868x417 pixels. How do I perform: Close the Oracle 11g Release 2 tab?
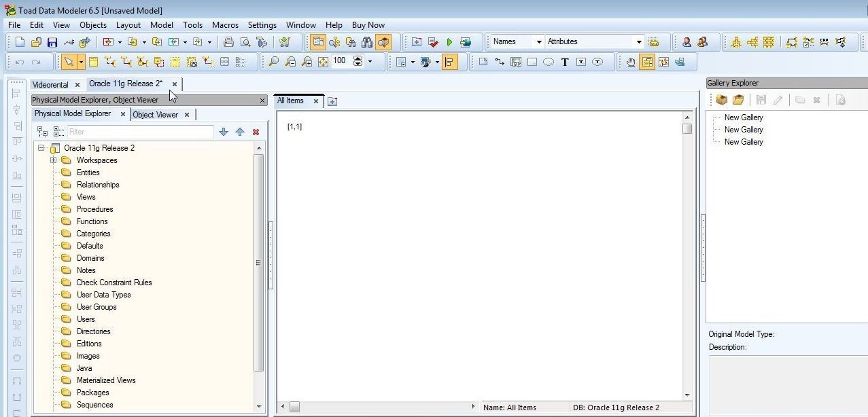click(x=175, y=84)
